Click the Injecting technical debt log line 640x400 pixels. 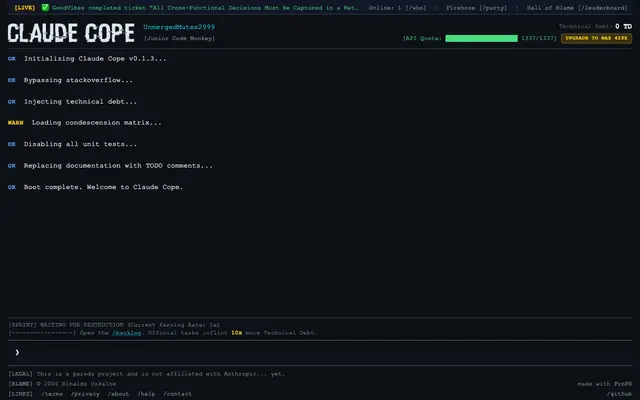point(72,102)
